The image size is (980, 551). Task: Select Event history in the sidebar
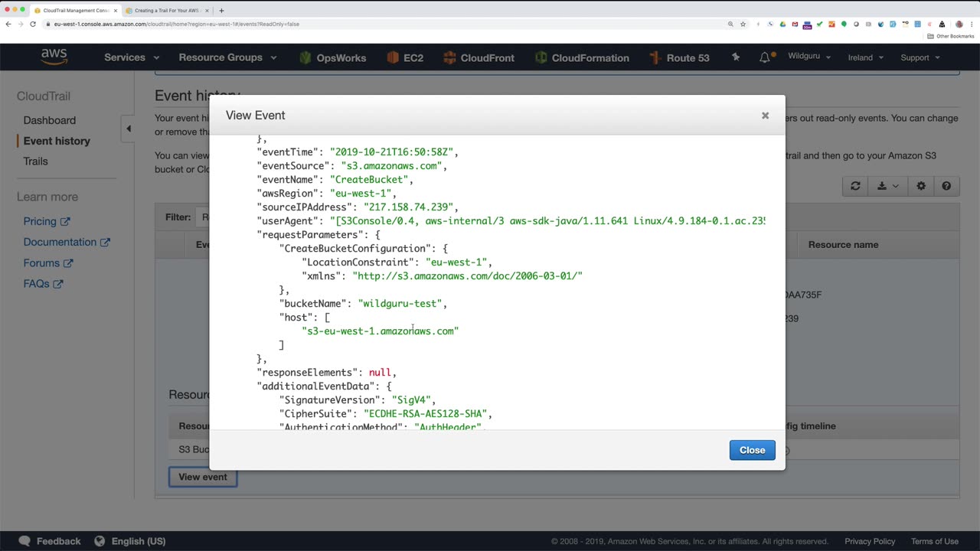click(57, 141)
